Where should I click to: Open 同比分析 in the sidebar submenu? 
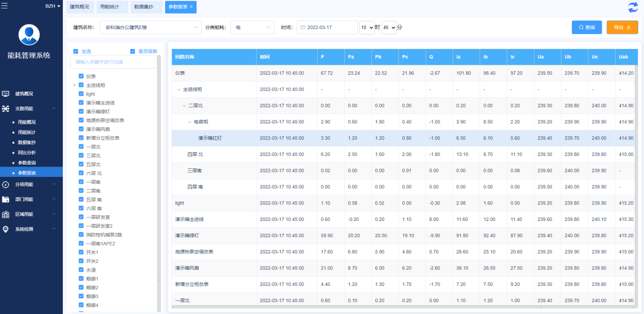coord(27,153)
